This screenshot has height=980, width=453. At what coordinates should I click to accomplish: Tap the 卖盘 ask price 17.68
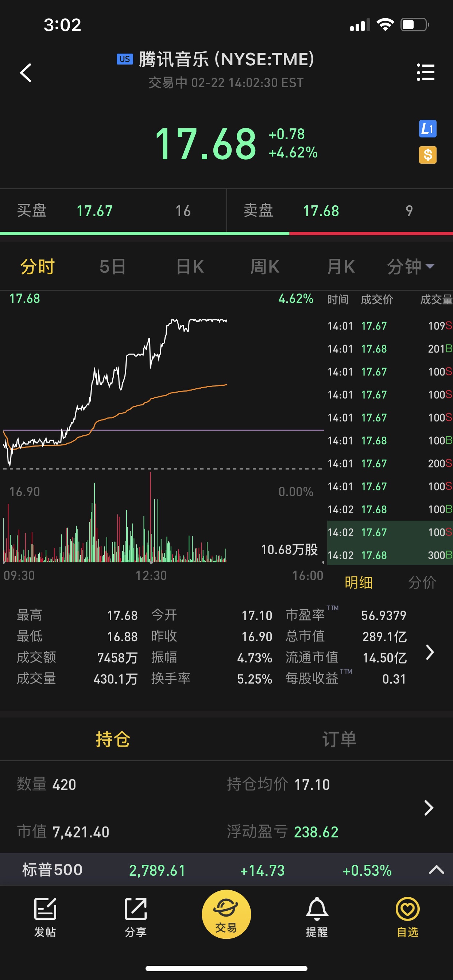[321, 211]
